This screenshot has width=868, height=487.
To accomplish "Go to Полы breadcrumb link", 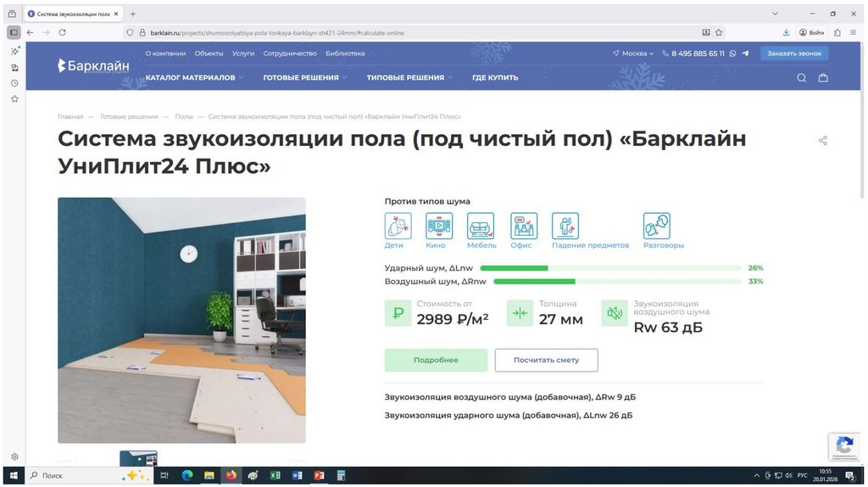I will (x=184, y=116).
